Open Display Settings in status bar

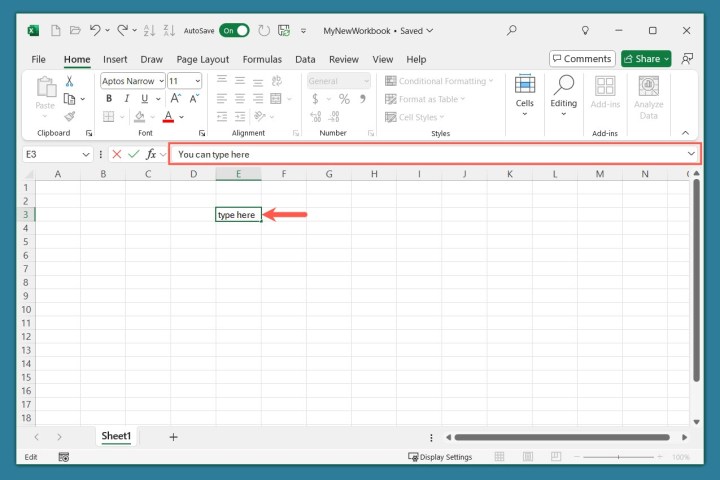[x=440, y=457]
